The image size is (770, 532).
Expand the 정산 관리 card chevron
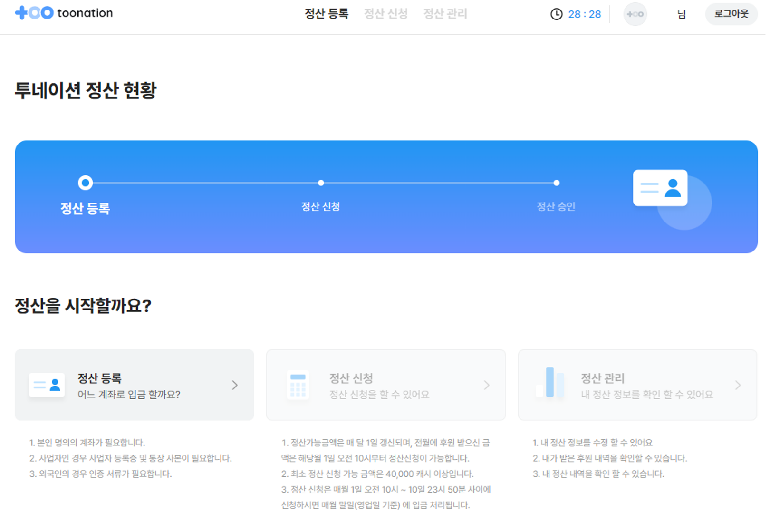click(738, 385)
